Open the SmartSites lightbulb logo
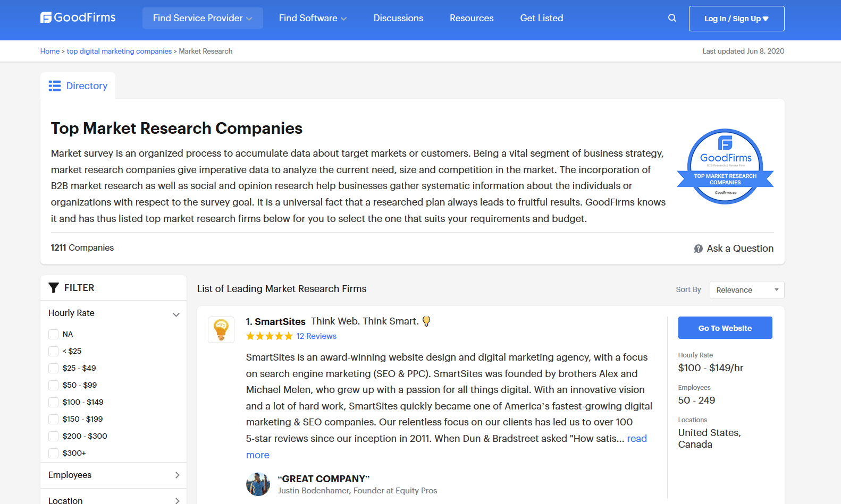 click(x=221, y=330)
